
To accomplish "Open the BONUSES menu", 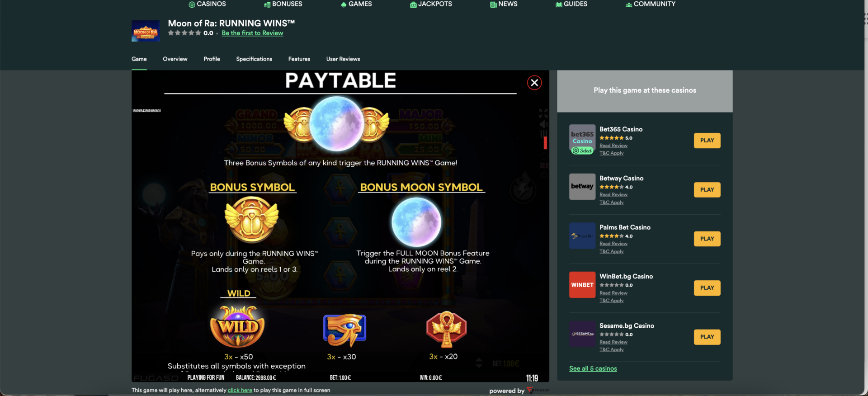I will click(283, 4).
